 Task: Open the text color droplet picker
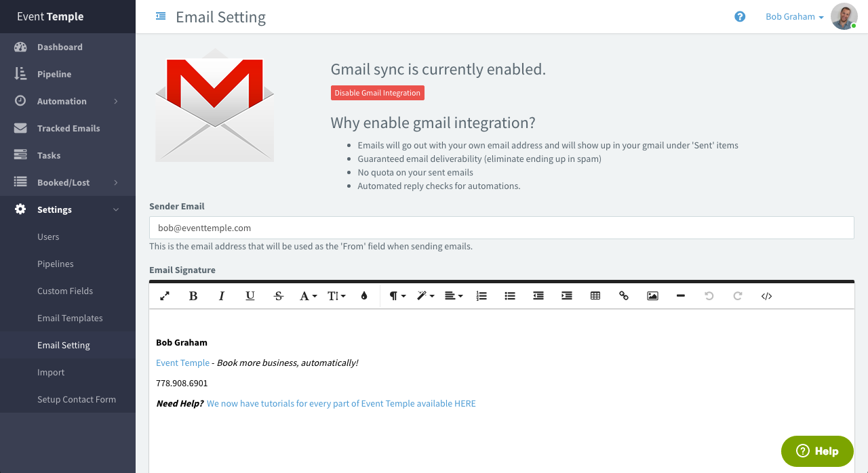point(364,296)
